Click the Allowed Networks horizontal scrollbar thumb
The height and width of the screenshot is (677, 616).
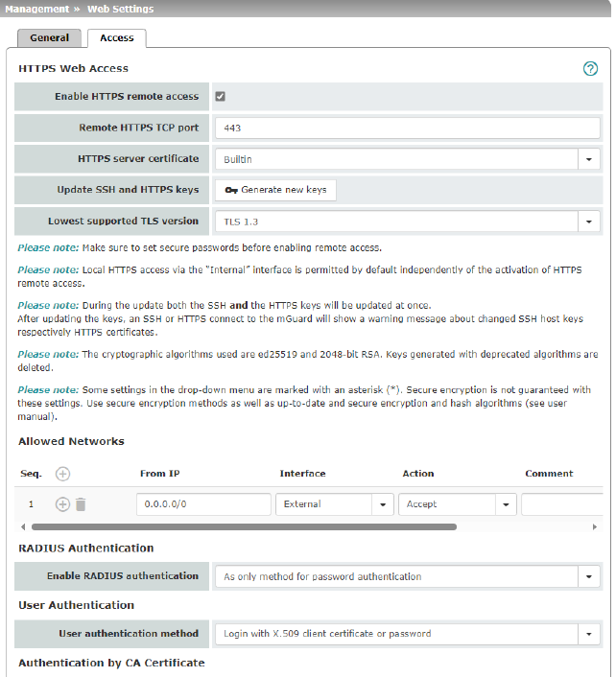point(244,526)
